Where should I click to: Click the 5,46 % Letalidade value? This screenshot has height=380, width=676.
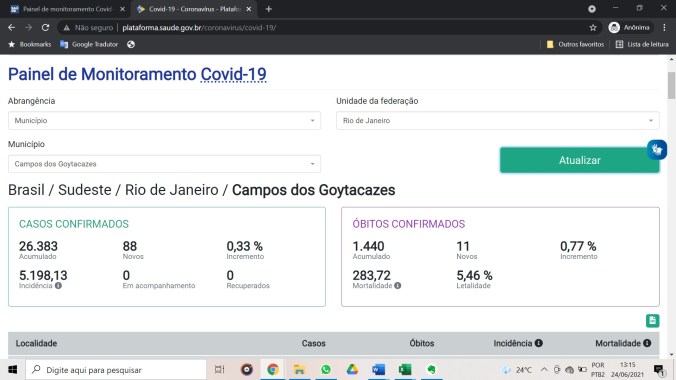[x=474, y=275]
